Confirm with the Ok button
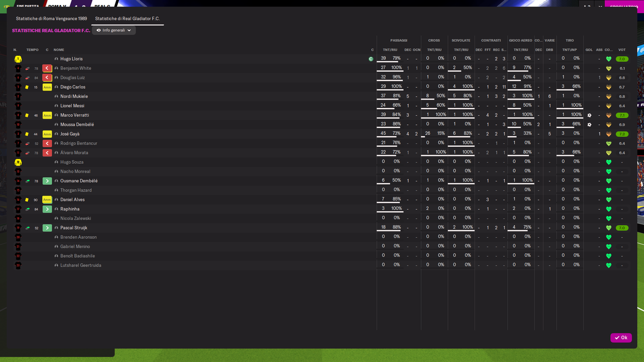Screen dimensions: 644x362 click(621, 338)
